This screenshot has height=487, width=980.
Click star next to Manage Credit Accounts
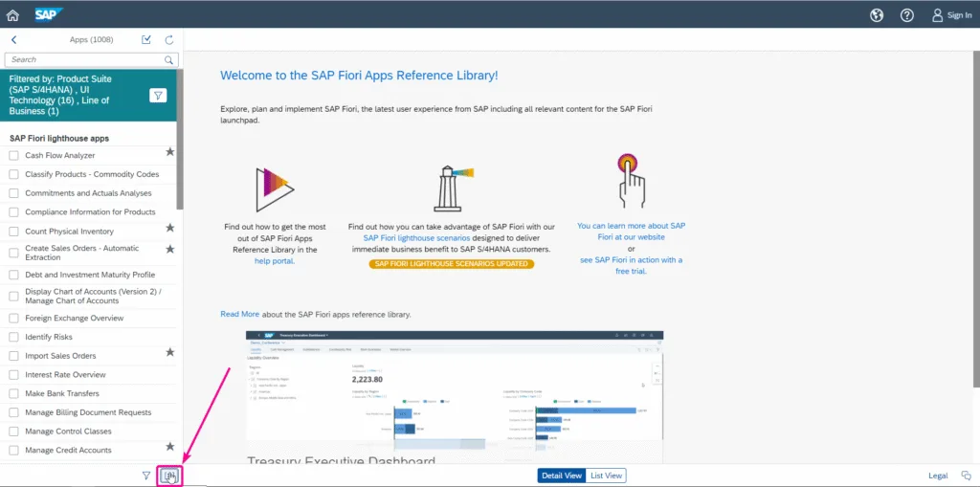pyautogui.click(x=170, y=447)
